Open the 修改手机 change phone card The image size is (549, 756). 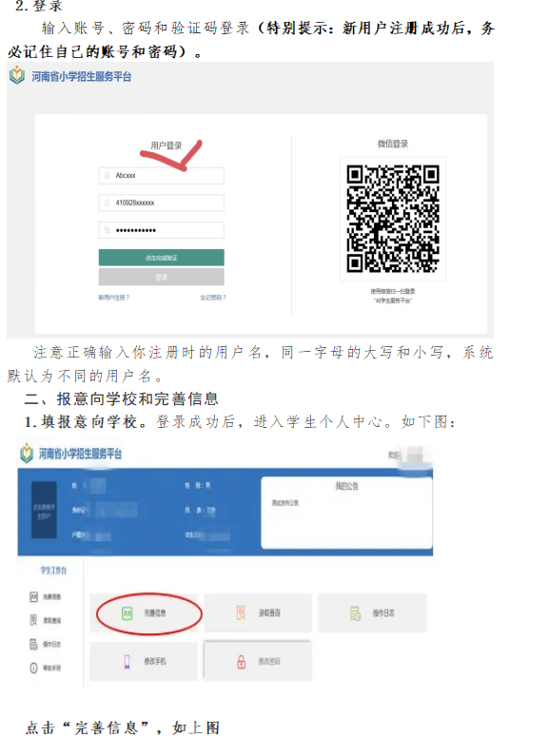(144, 661)
